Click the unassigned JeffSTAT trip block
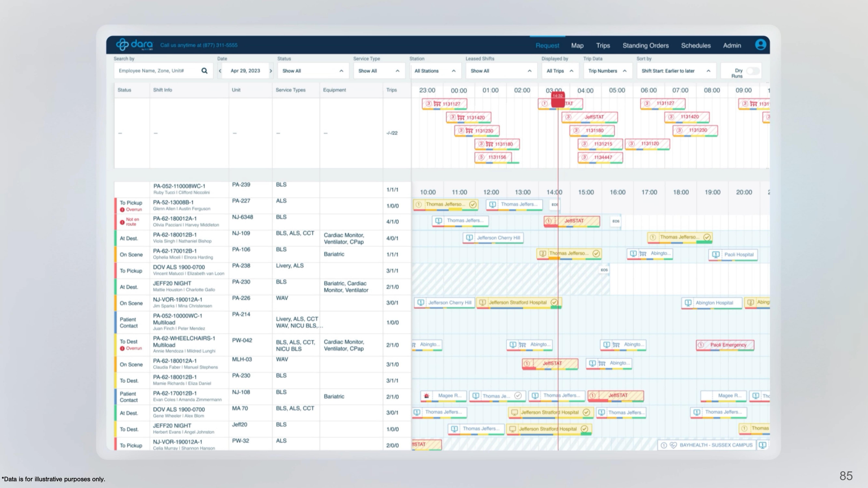 590,117
